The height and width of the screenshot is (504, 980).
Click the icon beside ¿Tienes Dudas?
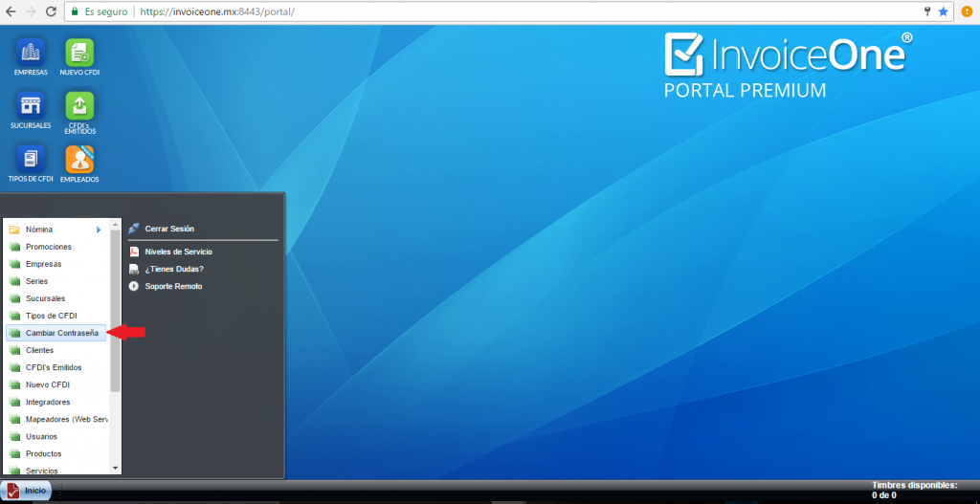coord(133,269)
